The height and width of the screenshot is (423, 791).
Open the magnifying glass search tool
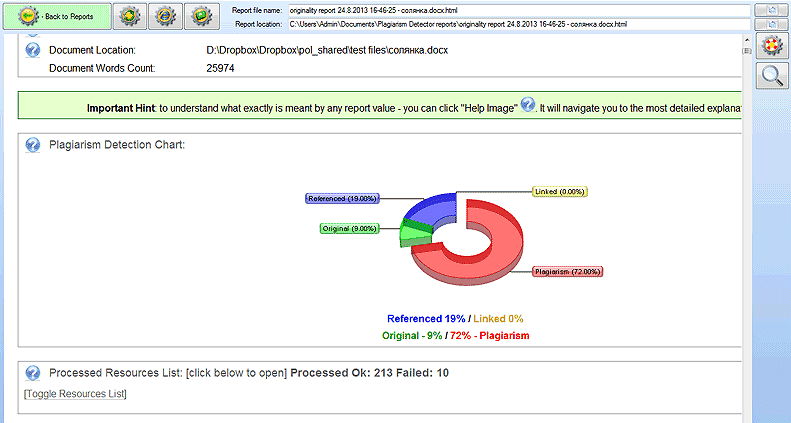pyautogui.click(x=773, y=76)
